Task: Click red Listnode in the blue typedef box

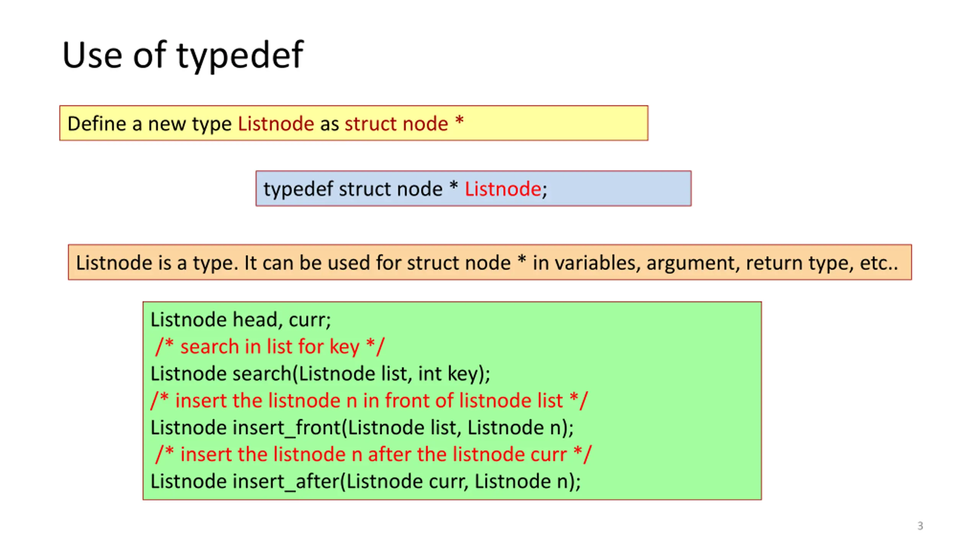Action: point(503,189)
